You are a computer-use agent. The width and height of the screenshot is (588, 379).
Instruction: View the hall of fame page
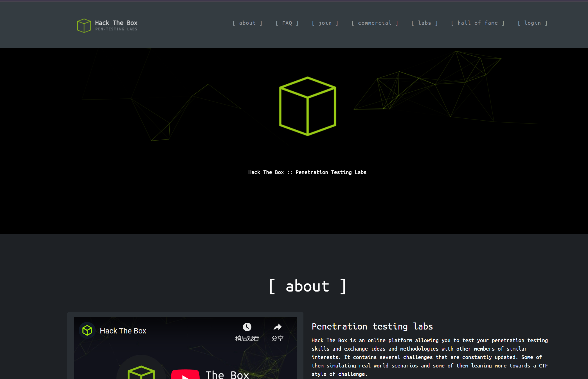coord(477,23)
